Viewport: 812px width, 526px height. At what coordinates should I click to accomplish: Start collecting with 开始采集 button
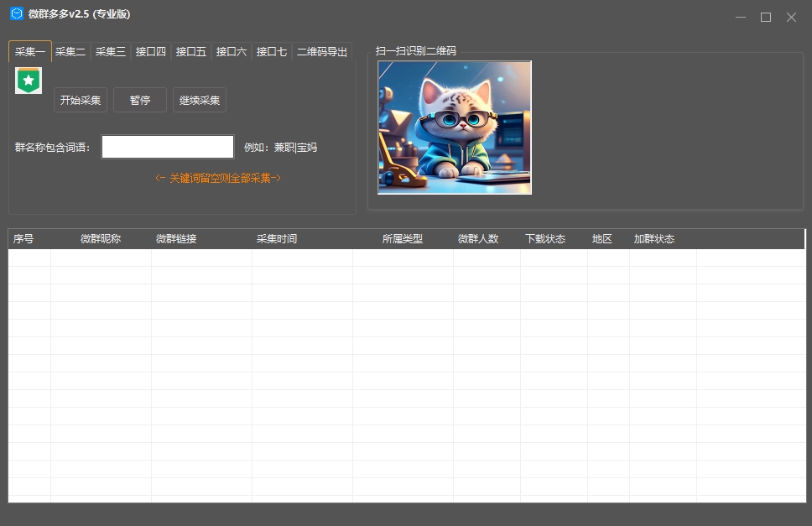(x=81, y=100)
